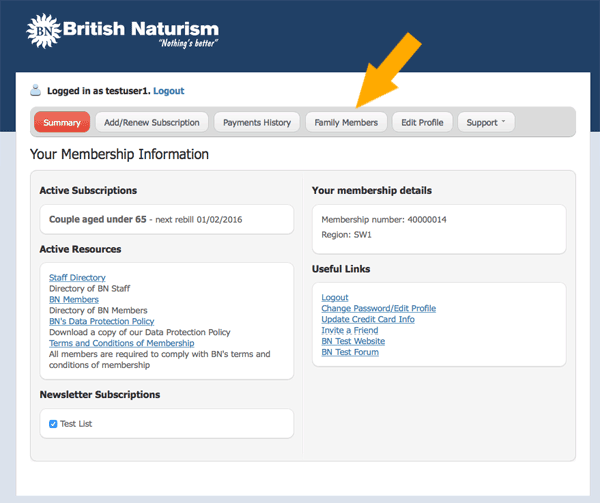600x503 pixels.
Task: Open Update Credit Card Info link
Action: (x=368, y=319)
